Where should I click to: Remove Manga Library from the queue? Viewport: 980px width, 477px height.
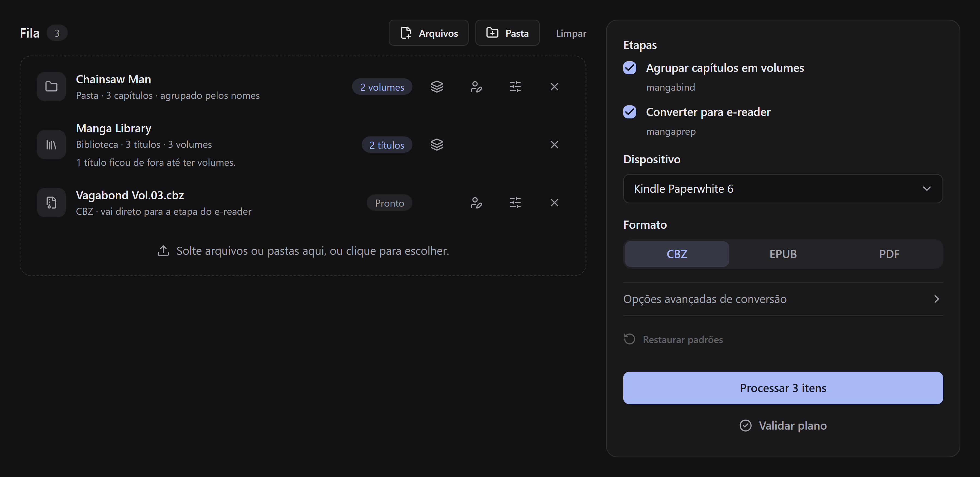tap(554, 145)
